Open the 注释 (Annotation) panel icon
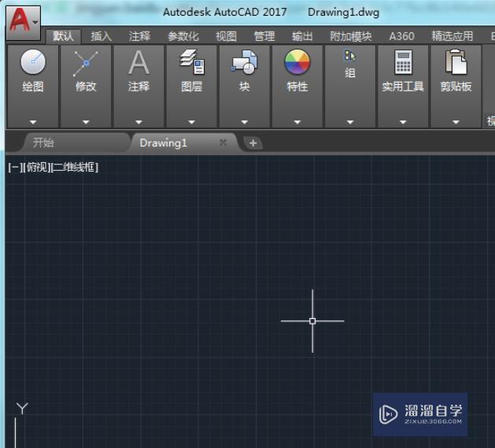The image size is (495, 448). (139, 62)
